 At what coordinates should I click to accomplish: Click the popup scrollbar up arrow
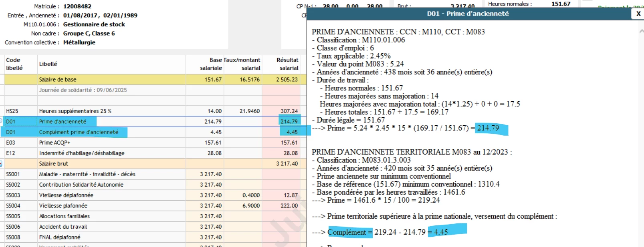(641, 31)
